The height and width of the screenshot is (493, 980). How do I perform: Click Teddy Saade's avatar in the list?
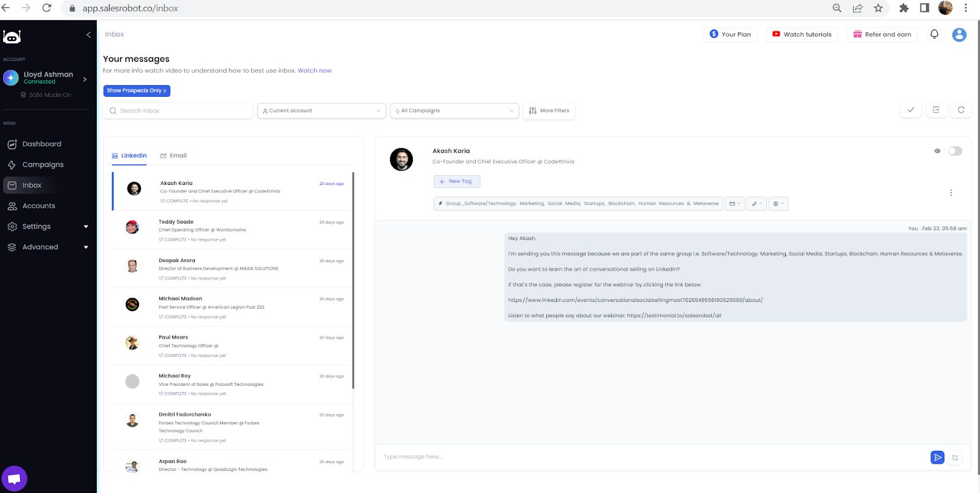pos(132,227)
